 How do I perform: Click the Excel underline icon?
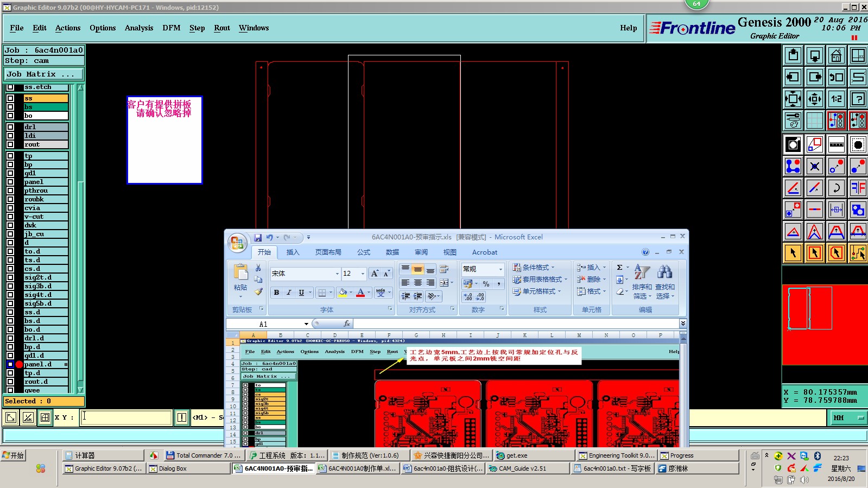click(x=301, y=293)
